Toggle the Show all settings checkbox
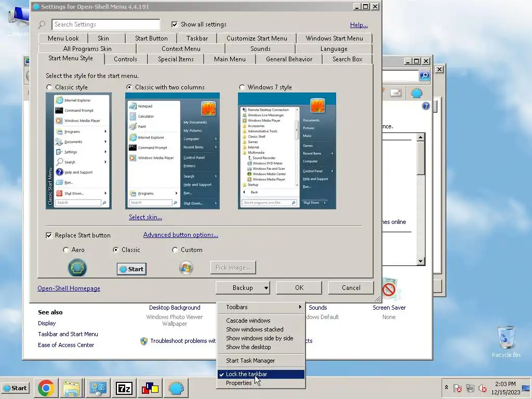The width and height of the screenshot is (532, 399). tap(175, 24)
